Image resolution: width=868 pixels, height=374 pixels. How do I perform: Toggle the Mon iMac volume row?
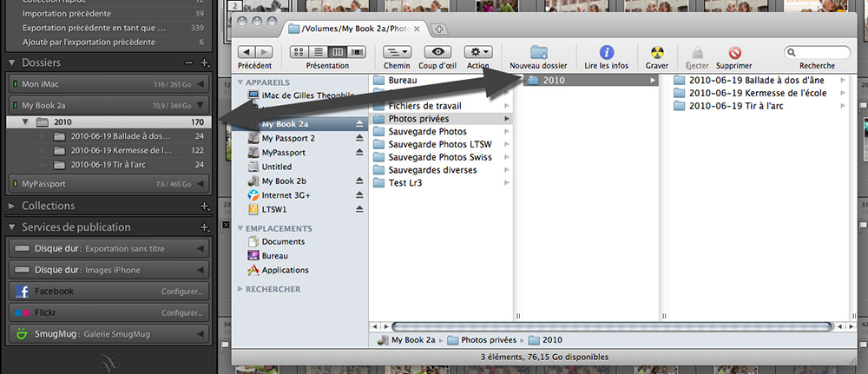click(109, 85)
